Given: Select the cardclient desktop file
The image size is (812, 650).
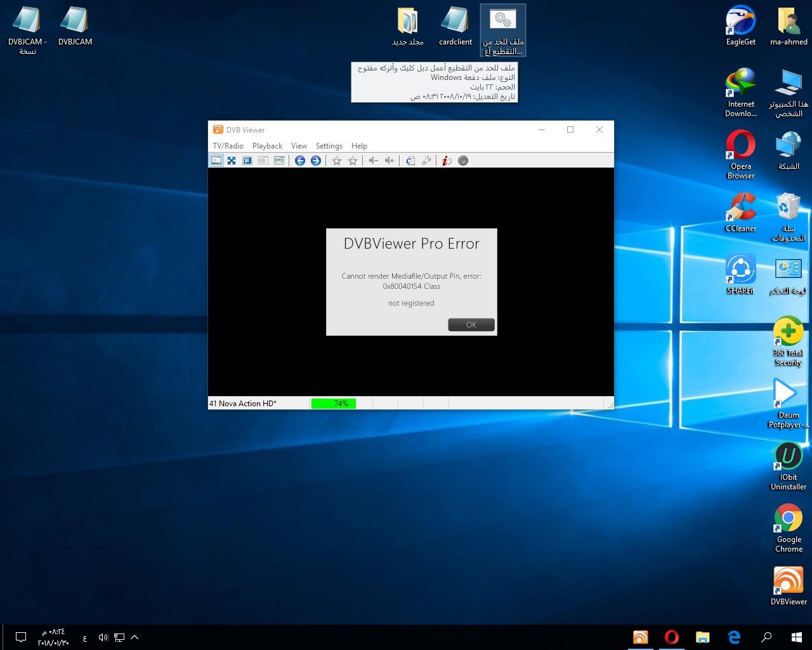Looking at the screenshot, I should 455,27.
